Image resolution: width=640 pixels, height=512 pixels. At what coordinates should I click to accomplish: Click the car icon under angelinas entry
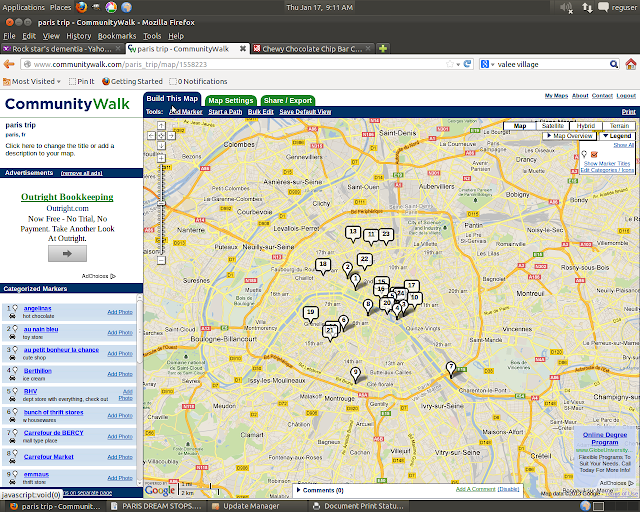click(x=12, y=316)
